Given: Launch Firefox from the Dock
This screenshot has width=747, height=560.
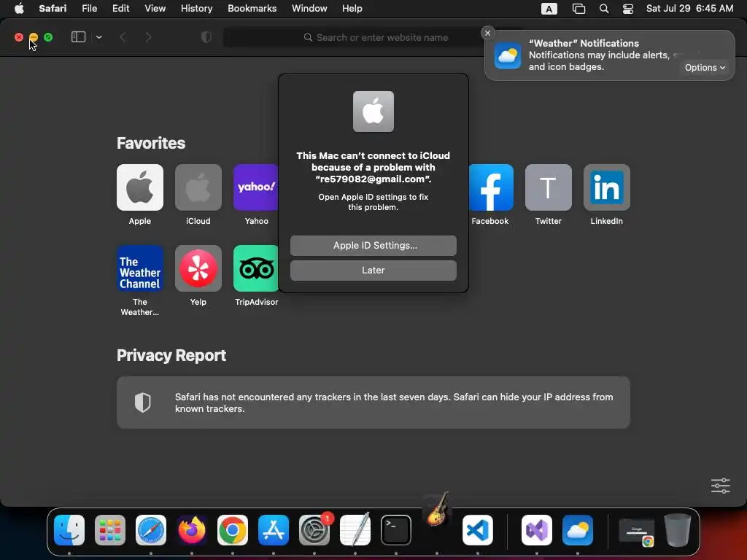Looking at the screenshot, I should tap(192, 530).
